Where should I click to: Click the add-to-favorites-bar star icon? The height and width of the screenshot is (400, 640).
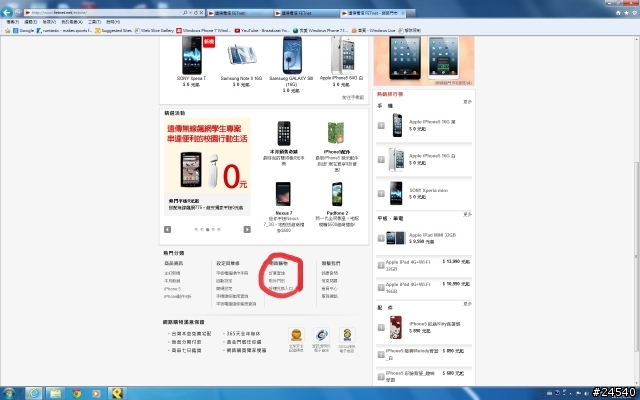click(7, 31)
